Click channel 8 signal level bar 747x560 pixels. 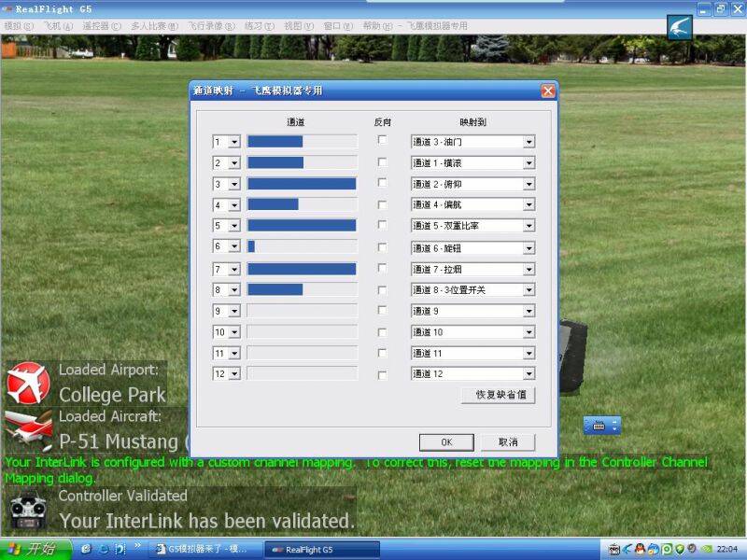tap(302, 289)
